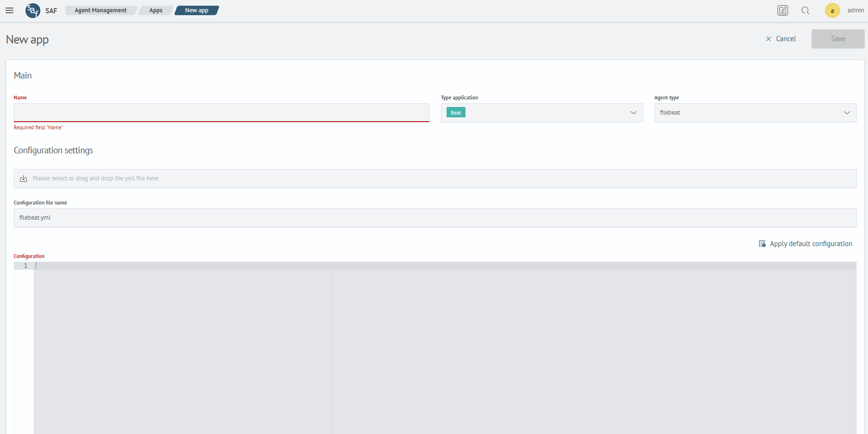Click the Configuration settings heading
The width and height of the screenshot is (868, 434).
tap(54, 151)
